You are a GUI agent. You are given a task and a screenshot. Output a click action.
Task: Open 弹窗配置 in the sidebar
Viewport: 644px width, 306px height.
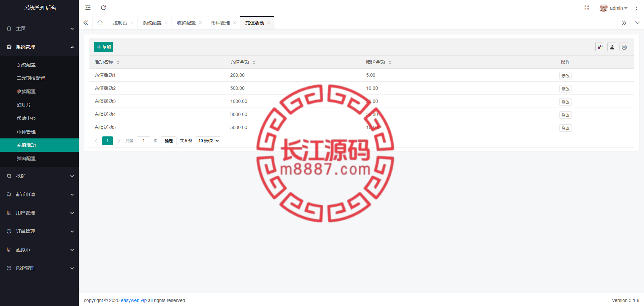point(39,159)
